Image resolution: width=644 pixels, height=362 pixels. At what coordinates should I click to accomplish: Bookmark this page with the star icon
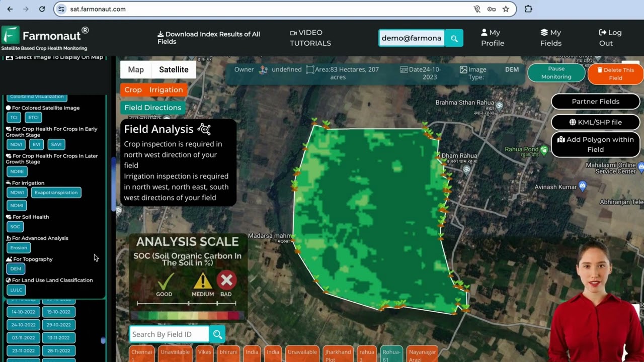pos(506,9)
